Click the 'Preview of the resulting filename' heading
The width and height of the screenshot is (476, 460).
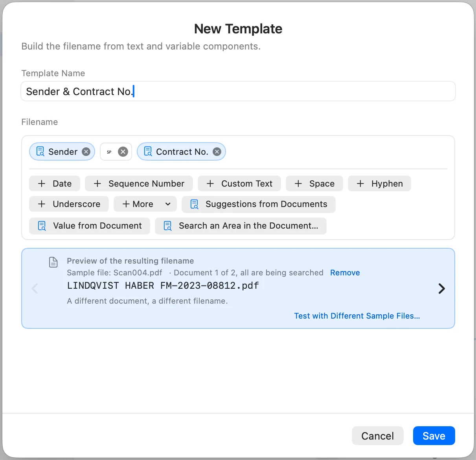tap(130, 261)
